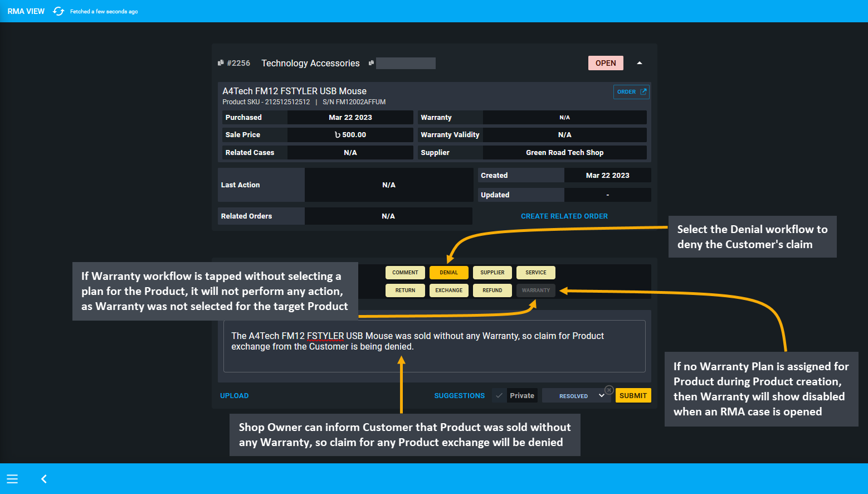Refresh the RMA view data
Screen dimensions: 868x494
58,11
